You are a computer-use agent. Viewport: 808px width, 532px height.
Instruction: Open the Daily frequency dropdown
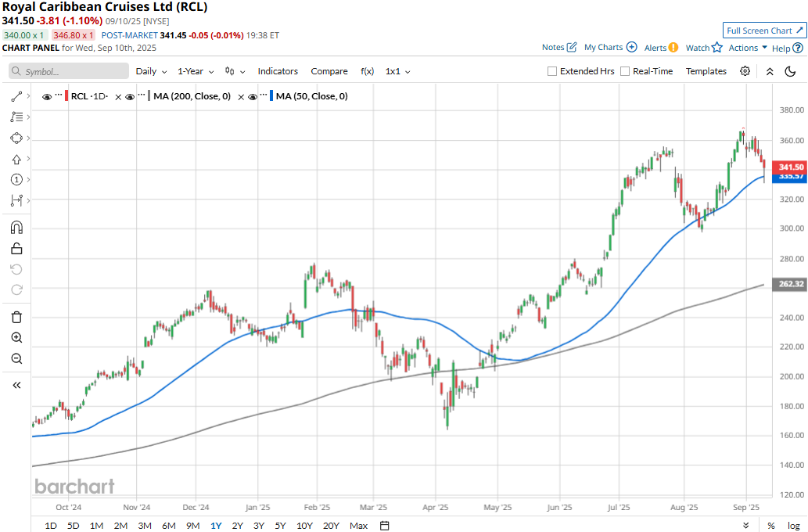(x=151, y=71)
